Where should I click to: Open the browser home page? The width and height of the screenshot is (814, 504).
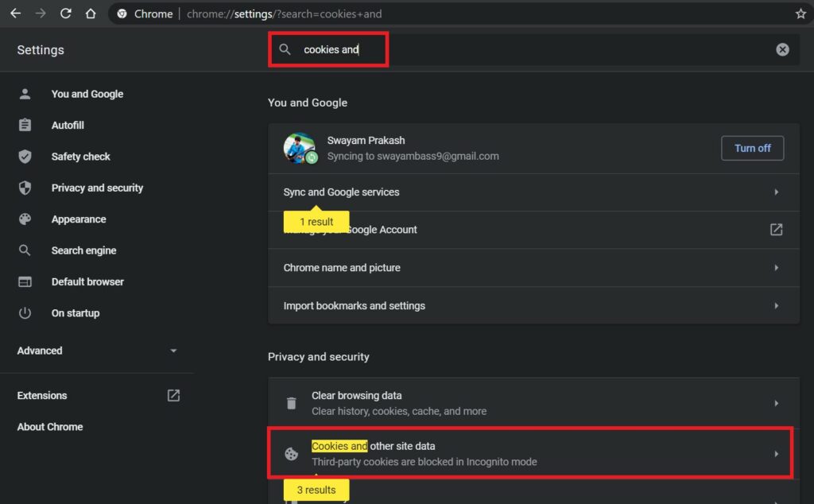pos(91,14)
